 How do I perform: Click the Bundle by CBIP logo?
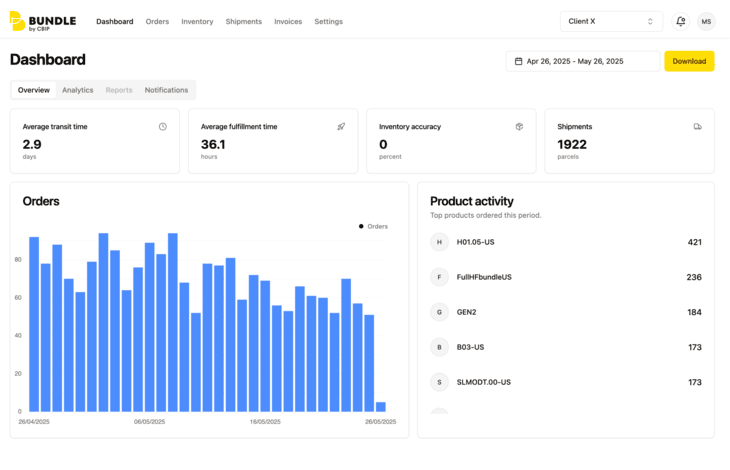pyautogui.click(x=43, y=21)
